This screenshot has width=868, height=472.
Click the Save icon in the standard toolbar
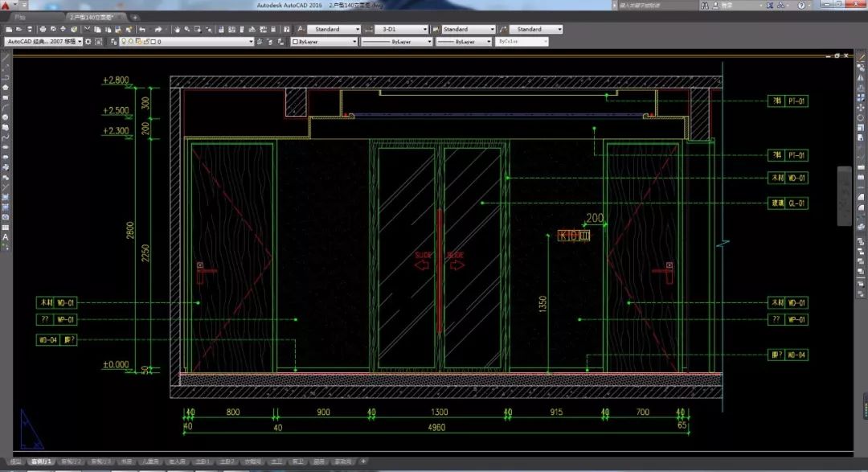pos(30,30)
